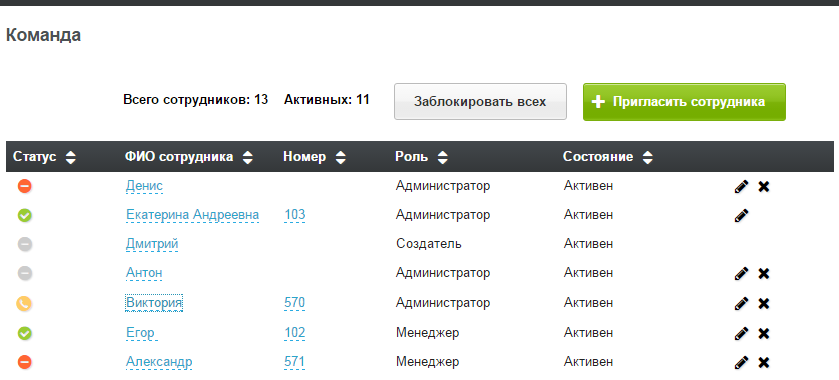This screenshot has height=380, width=839.
Task: Click Администратор role in Виктория row
Action: [x=443, y=303]
